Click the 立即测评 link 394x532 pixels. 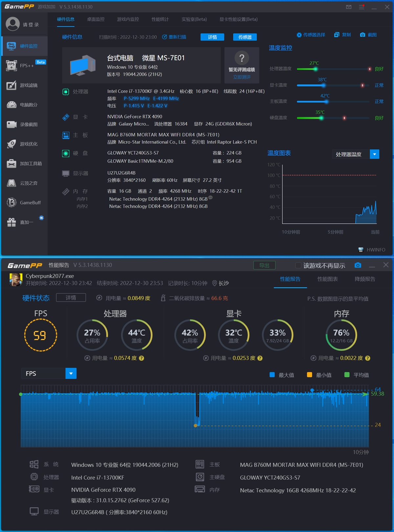point(242,77)
